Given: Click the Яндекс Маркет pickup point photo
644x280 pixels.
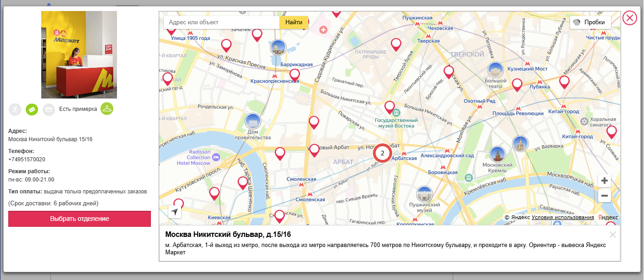Looking at the screenshot, I should click(x=79, y=55).
